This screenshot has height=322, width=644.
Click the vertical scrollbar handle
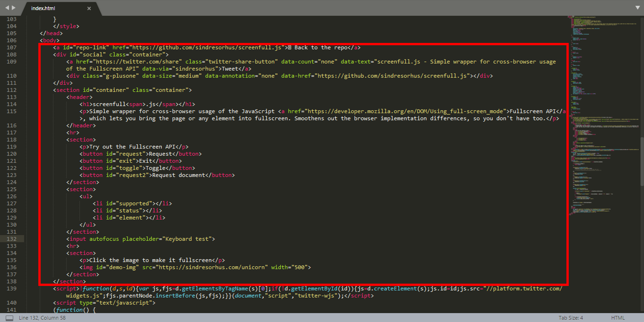[642, 162]
